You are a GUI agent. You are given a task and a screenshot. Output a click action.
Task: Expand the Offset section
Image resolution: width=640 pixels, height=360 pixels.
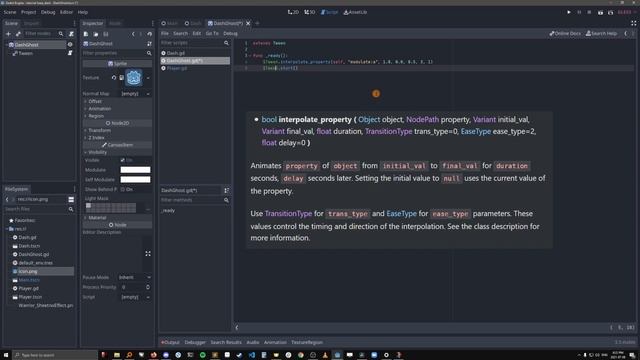[95, 101]
